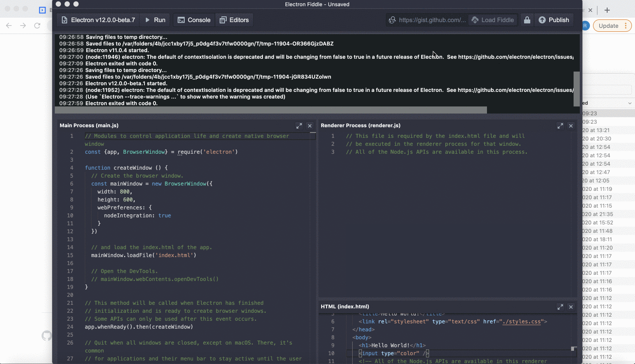Click the GitHub octocat icon by the URL

click(x=392, y=20)
